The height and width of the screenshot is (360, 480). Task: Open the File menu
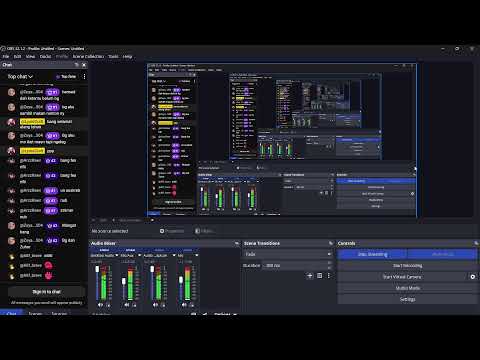[6, 56]
